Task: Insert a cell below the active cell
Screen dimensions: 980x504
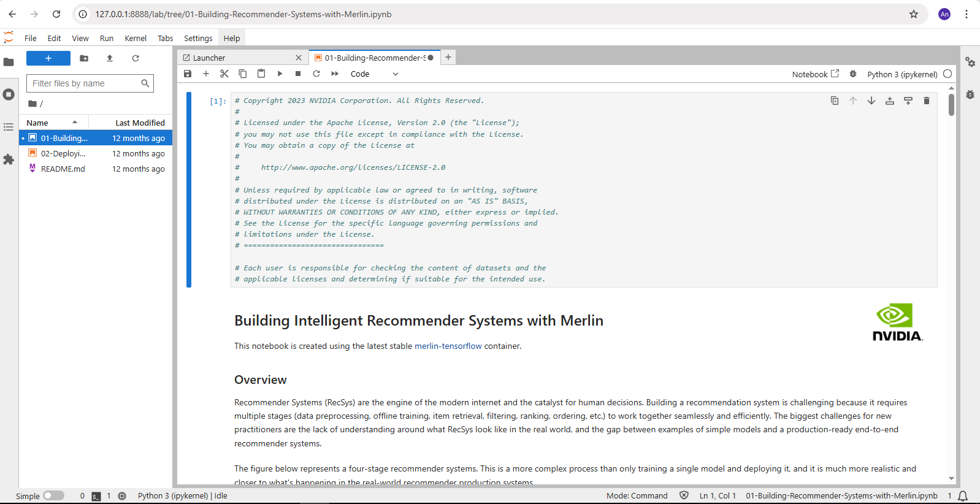Action: 908,101
